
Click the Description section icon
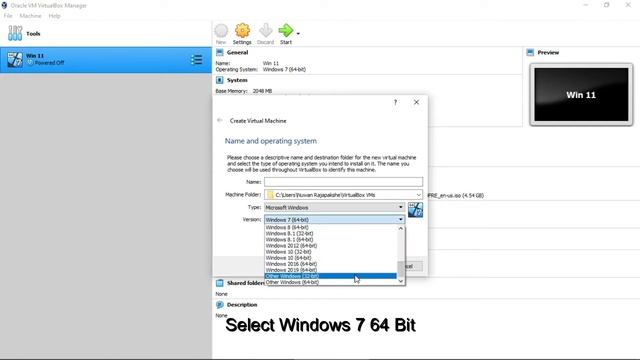220,304
